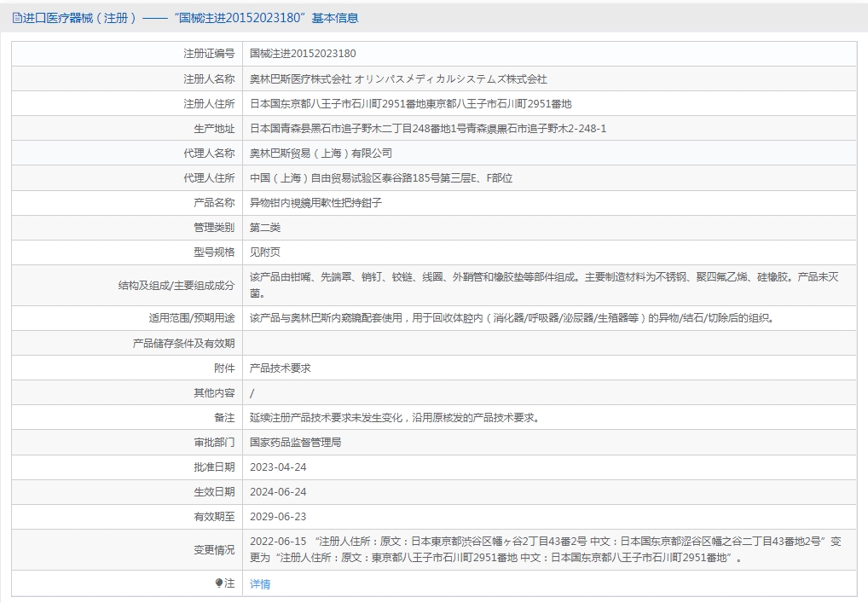Select approval date 2023-04-24

click(278, 467)
